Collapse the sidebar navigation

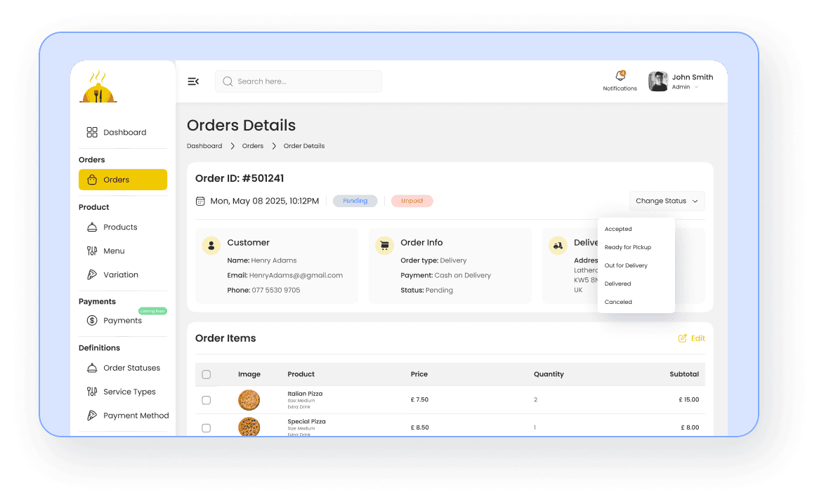coord(193,81)
